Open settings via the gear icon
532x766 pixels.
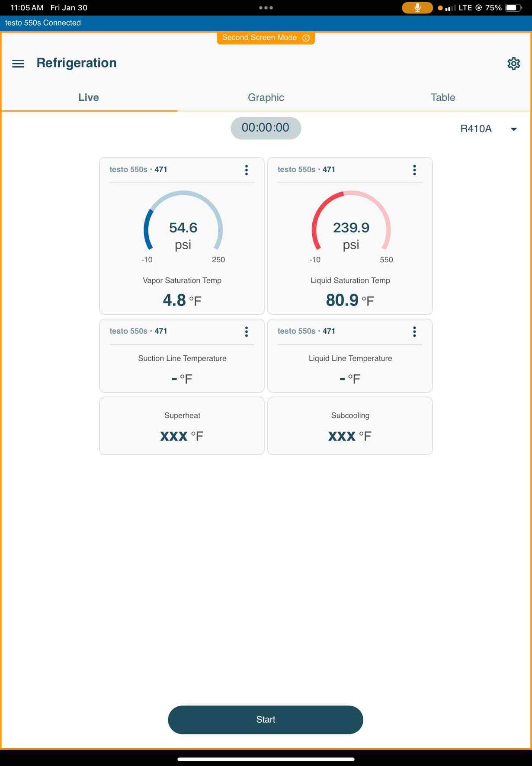click(x=513, y=64)
